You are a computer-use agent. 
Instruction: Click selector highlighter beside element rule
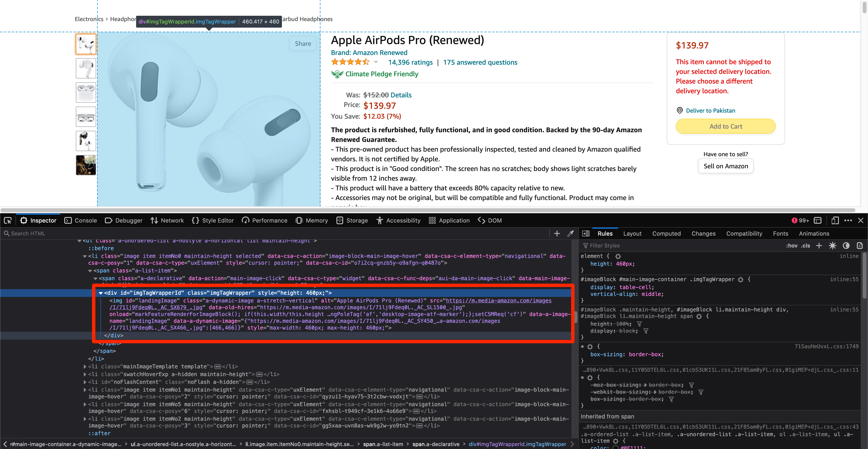coord(618,256)
